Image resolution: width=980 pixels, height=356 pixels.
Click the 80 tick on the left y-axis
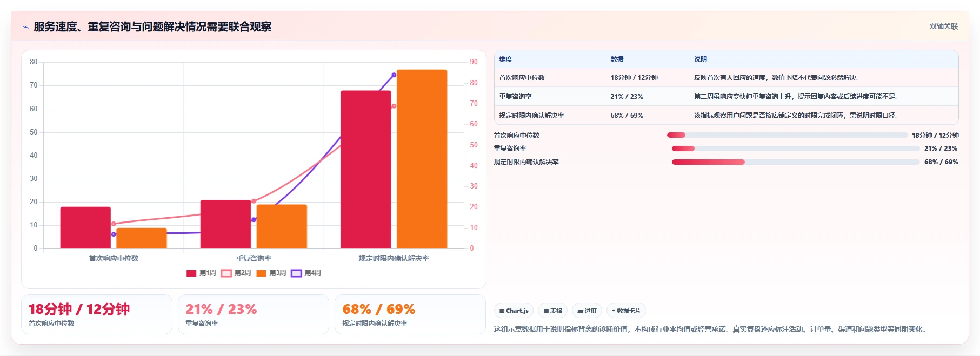pyautogui.click(x=34, y=62)
